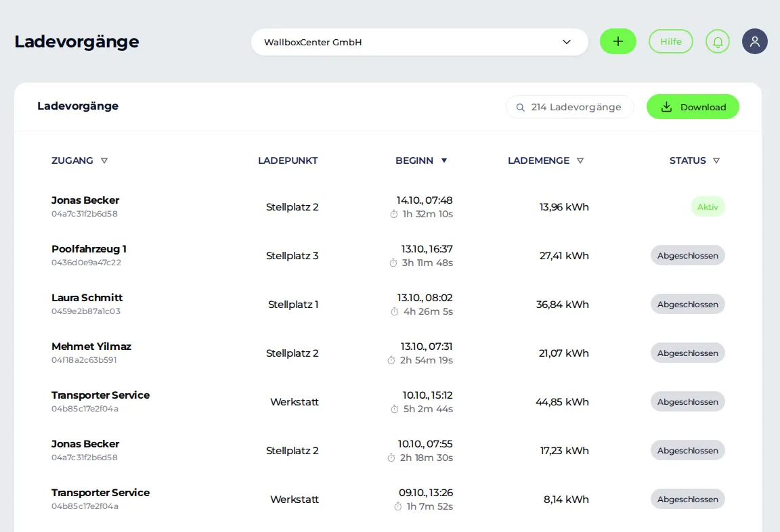Select Transporter Service in the 10.10. row

[100, 395]
